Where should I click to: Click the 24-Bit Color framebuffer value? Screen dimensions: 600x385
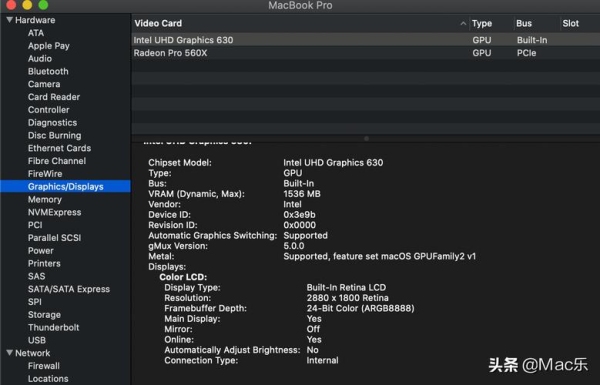click(x=360, y=308)
